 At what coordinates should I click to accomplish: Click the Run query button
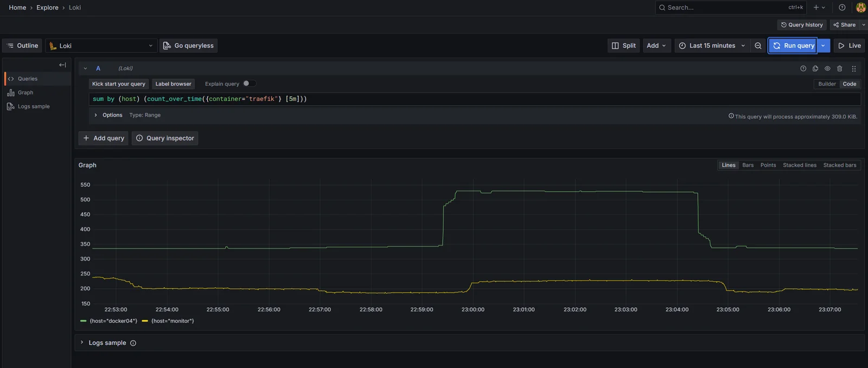(x=793, y=46)
